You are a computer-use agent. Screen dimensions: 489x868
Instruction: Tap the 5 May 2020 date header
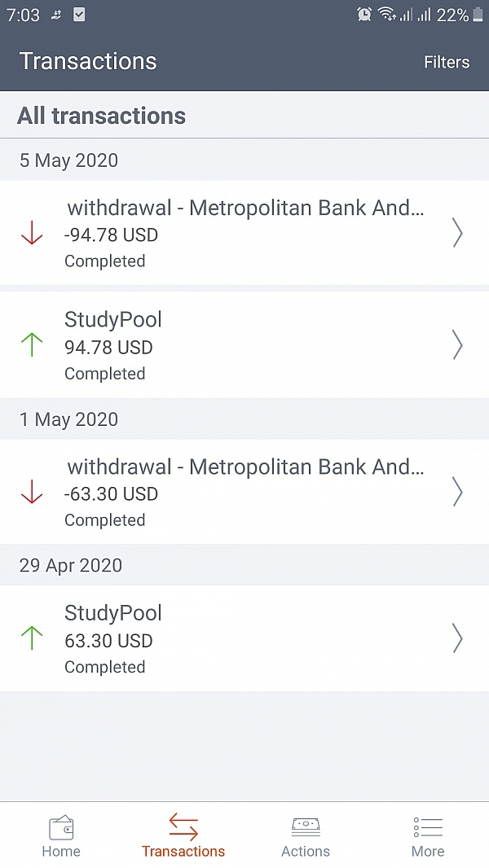pos(69,160)
